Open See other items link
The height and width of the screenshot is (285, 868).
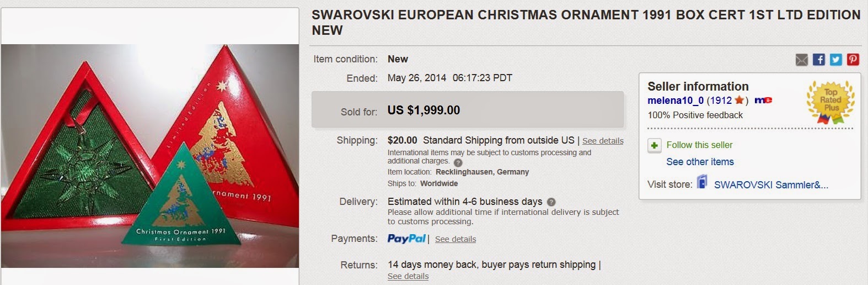[x=700, y=162]
